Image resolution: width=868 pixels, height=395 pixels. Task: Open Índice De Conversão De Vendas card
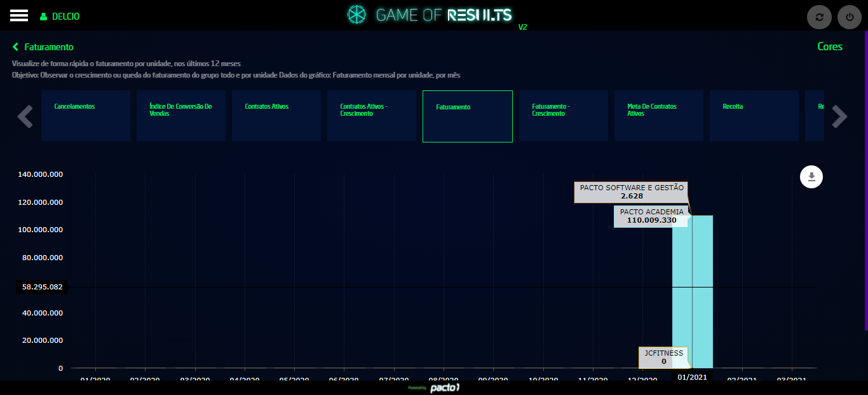tap(181, 116)
